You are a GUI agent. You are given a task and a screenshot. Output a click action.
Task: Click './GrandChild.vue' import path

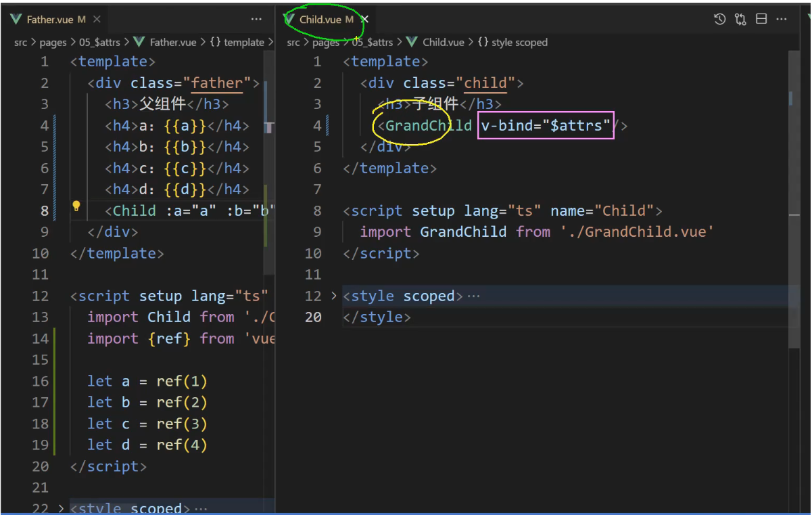[638, 231]
